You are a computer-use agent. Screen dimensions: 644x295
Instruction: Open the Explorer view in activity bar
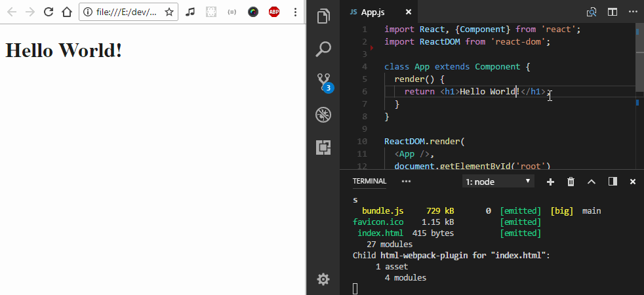(x=323, y=16)
